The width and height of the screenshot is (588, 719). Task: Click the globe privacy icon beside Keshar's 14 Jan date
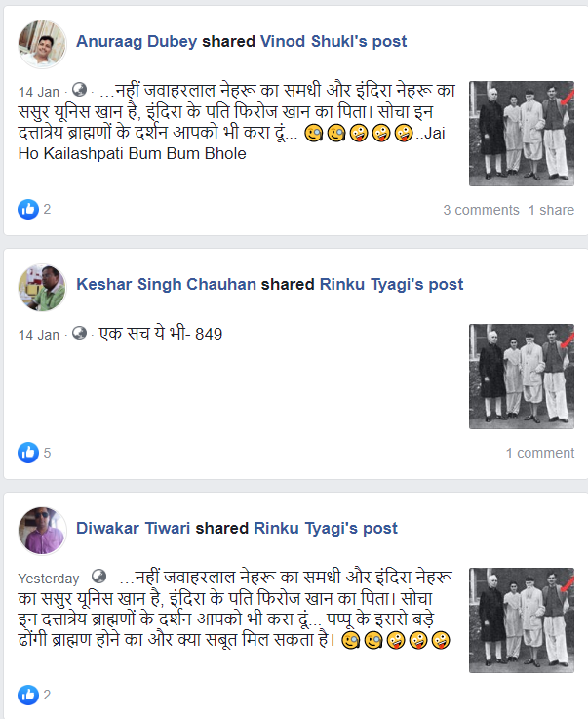(79, 333)
